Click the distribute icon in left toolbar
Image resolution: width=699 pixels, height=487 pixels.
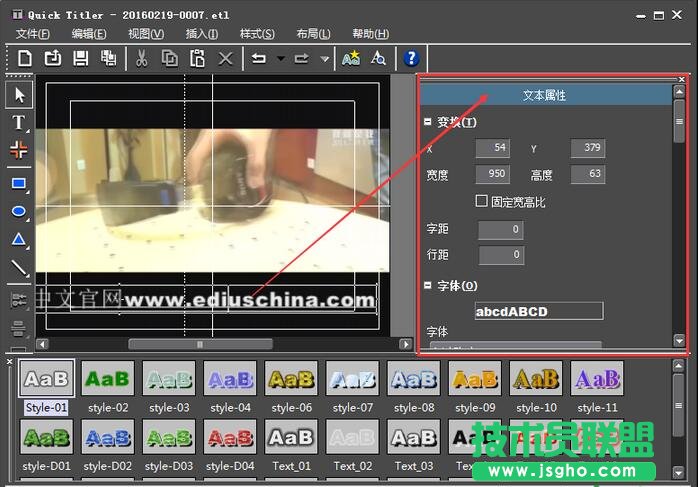(x=19, y=328)
